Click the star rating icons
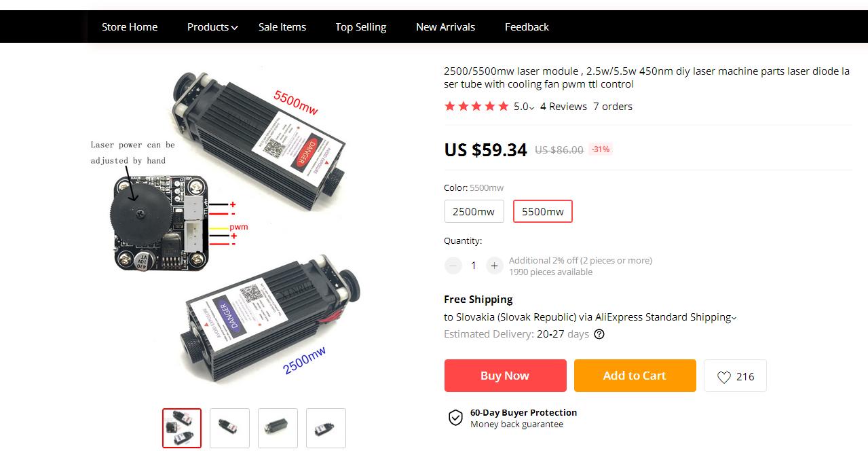 476,107
